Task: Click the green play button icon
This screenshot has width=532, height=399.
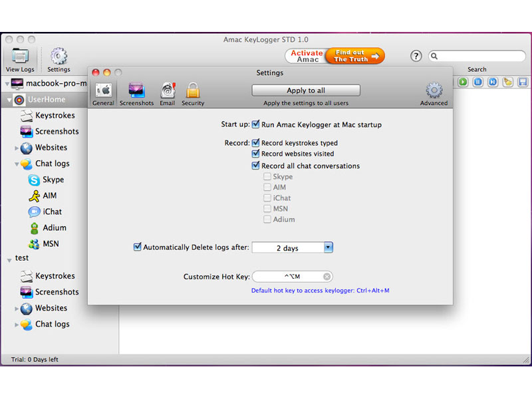Action: (463, 82)
